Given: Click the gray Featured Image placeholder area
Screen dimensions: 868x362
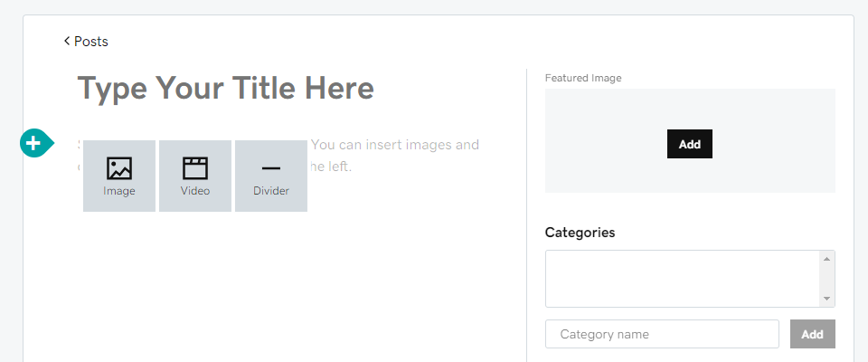Looking at the screenshot, I should [690, 141].
